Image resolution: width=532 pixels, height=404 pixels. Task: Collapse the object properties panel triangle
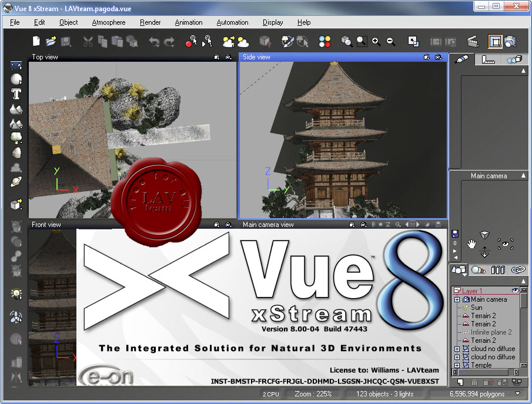point(524,71)
